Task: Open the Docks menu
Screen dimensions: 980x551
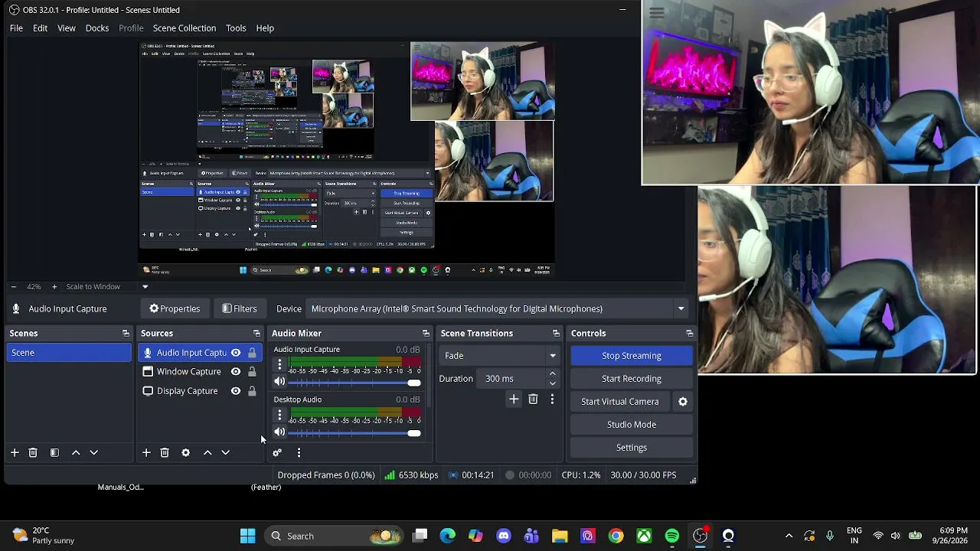Action: [97, 28]
